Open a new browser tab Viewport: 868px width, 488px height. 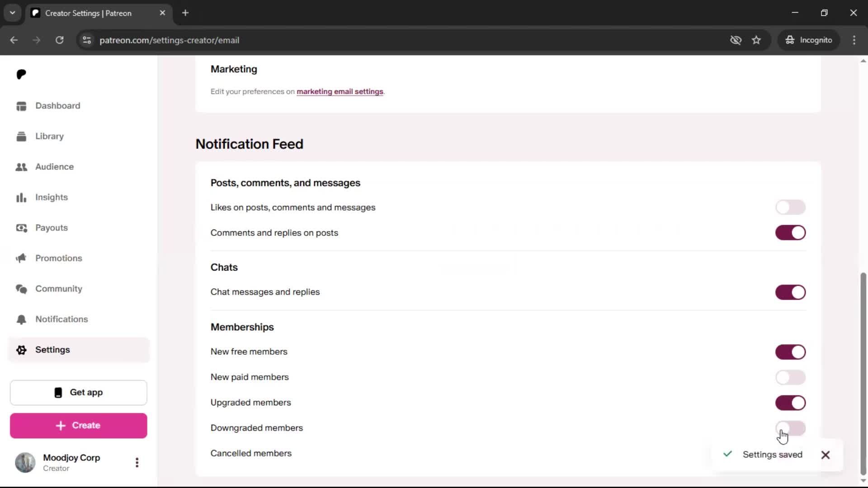(x=185, y=13)
